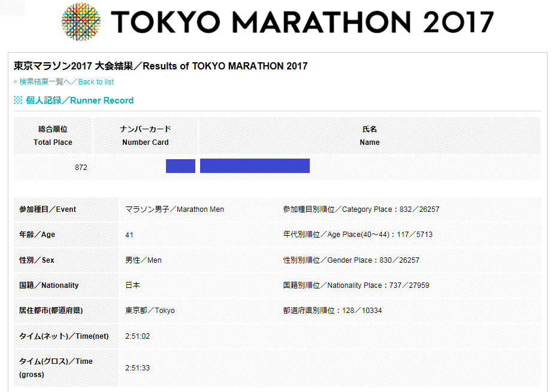Click the Number Card column header

point(146,136)
